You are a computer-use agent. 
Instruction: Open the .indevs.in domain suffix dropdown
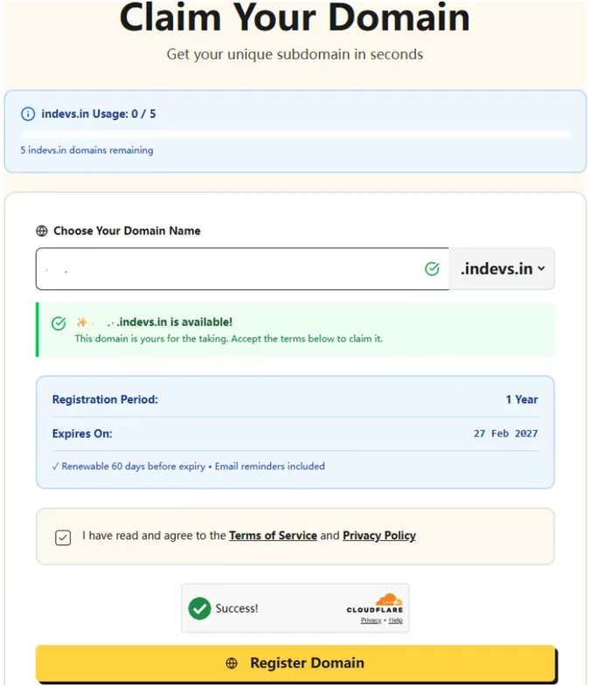[x=502, y=269]
